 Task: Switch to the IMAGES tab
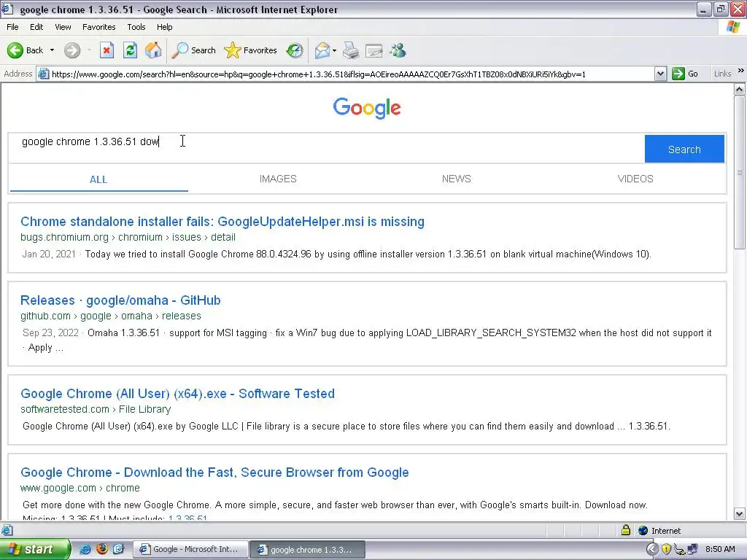[x=278, y=179]
